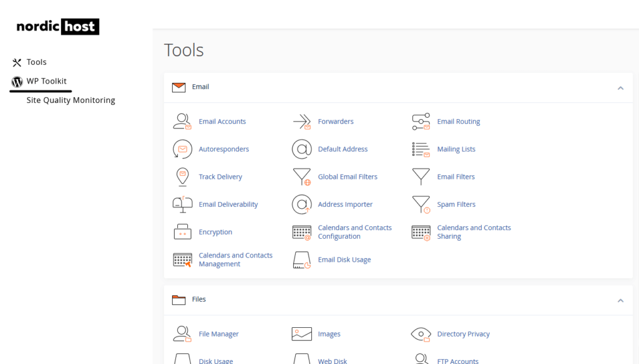This screenshot has height=364, width=639.
Task: Click the File Manager icon
Action: [x=182, y=334]
